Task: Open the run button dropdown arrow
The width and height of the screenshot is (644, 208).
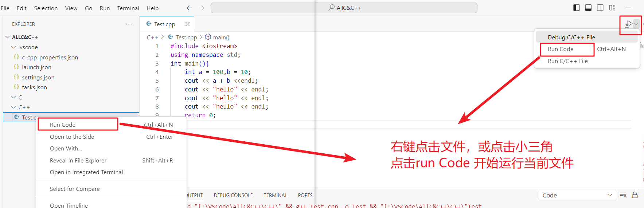Action: pos(636,24)
